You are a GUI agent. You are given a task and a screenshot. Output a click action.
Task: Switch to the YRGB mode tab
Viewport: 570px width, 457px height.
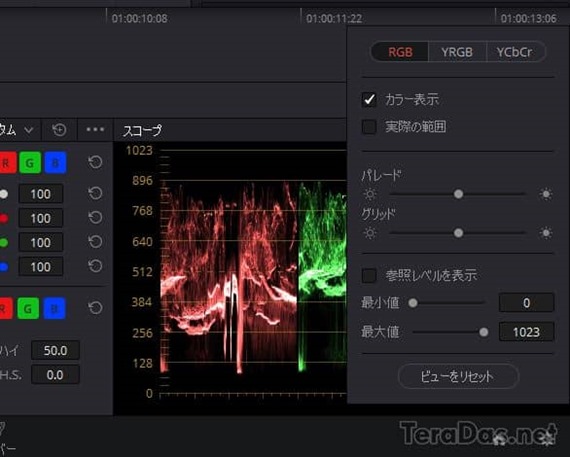click(457, 52)
